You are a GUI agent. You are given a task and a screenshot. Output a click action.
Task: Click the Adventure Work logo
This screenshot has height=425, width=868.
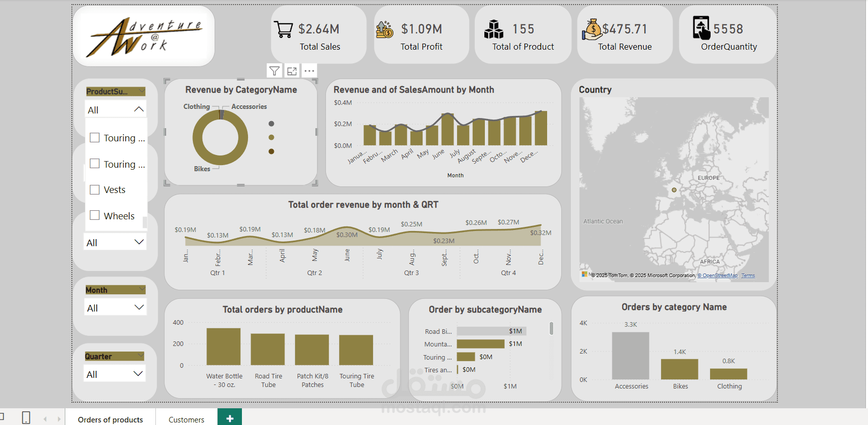tap(144, 36)
